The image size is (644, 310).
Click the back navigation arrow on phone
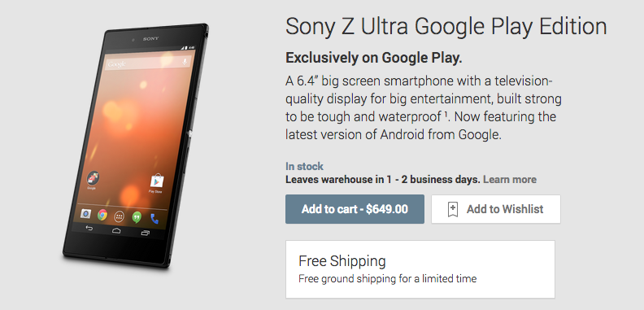pos(89,228)
